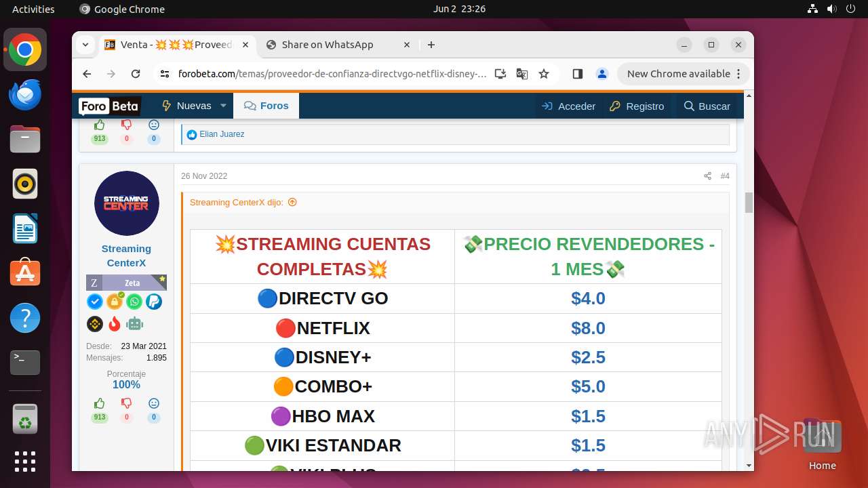Screen dimensions: 868x488
Task: Select the NETFLIX table cell
Action: click(x=323, y=328)
